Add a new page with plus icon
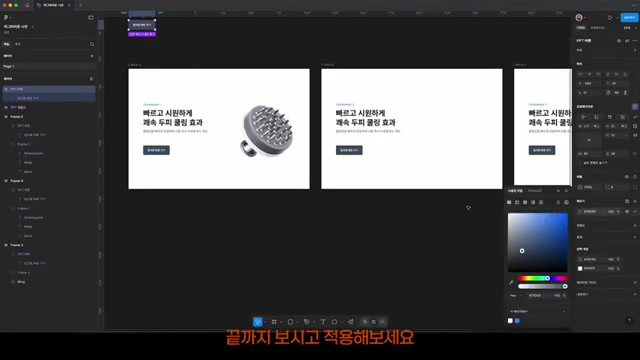The height and width of the screenshot is (360, 640). coord(92,56)
